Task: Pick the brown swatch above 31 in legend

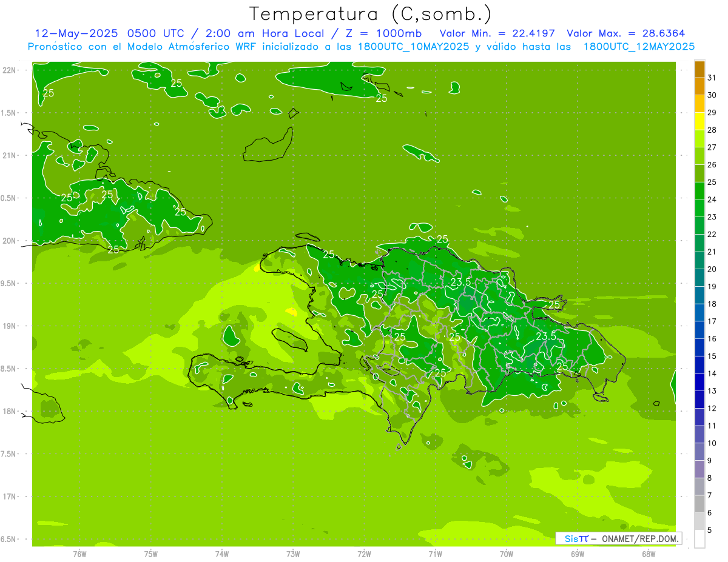Action: 699,69
